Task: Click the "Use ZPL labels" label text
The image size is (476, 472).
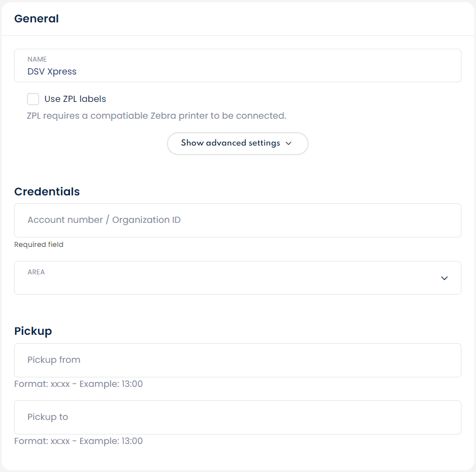Action: 75,99
